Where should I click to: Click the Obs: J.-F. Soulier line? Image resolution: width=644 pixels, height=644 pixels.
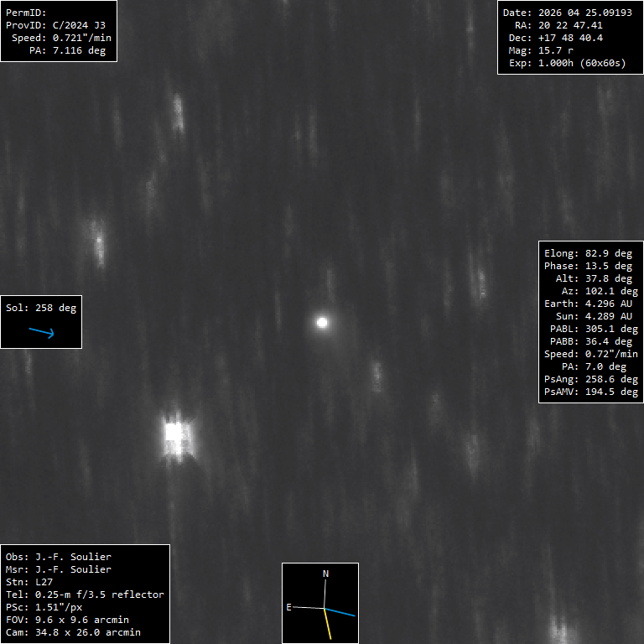(x=59, y=557)
